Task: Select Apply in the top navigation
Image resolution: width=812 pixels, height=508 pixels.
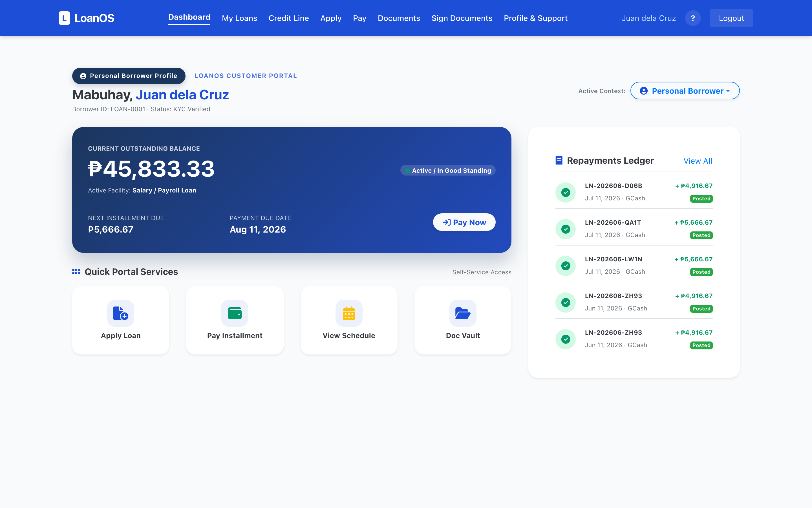Action: [331, 18]
